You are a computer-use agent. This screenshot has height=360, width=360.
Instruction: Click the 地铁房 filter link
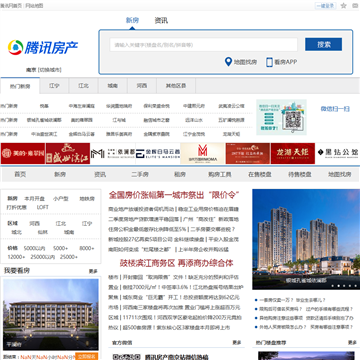pyautogui.click(x=87, y=199)
